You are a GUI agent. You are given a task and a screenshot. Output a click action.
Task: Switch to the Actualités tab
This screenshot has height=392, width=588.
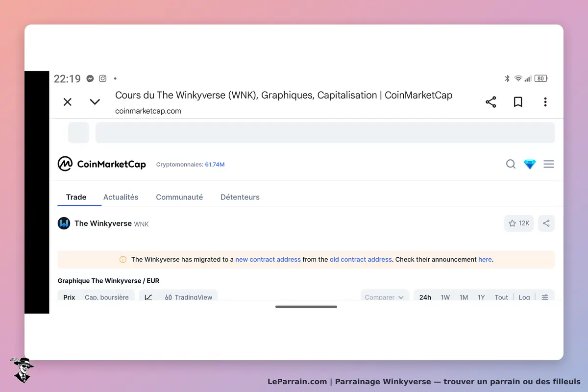coord(121,197)
